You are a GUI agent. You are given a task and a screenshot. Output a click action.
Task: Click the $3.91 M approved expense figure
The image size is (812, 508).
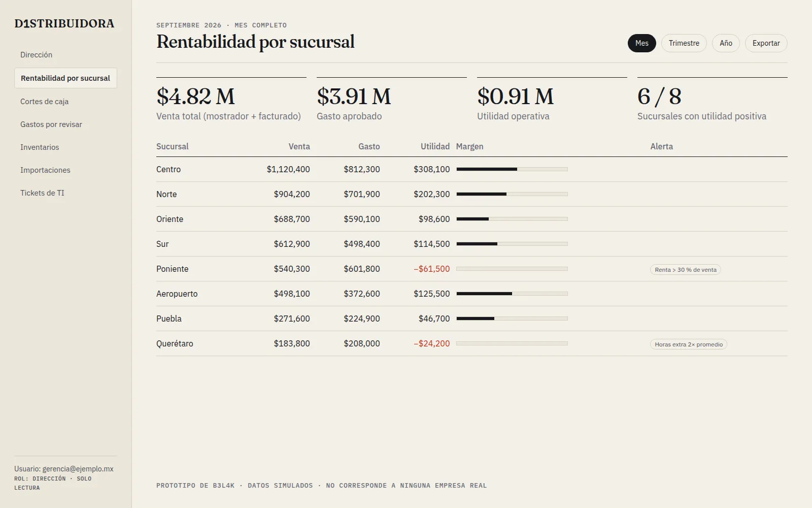tap(354, 97)
